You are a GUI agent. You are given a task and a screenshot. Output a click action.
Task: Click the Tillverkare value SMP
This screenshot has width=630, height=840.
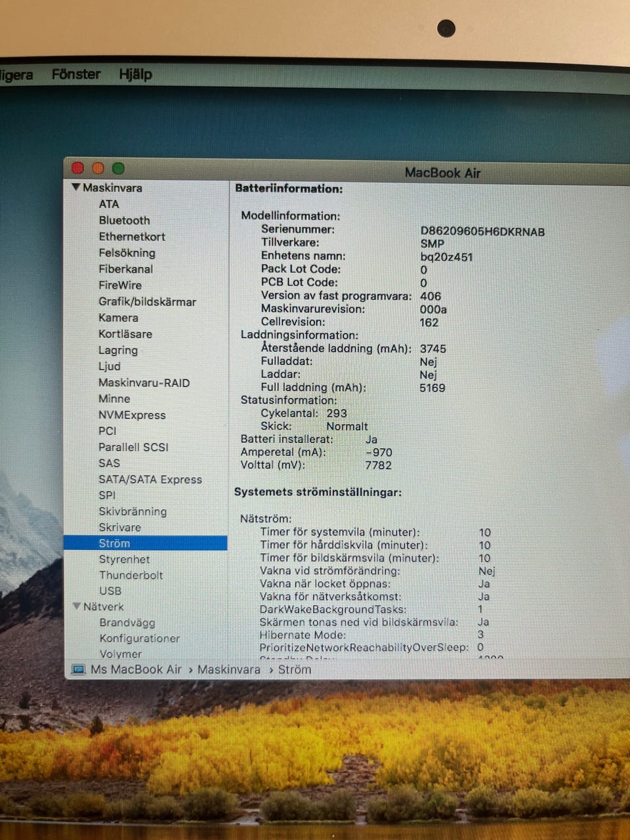(432, 243)
